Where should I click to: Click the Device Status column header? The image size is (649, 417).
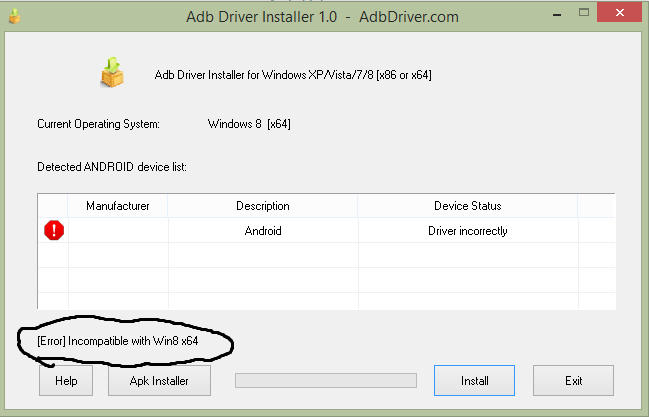[467, 206]
